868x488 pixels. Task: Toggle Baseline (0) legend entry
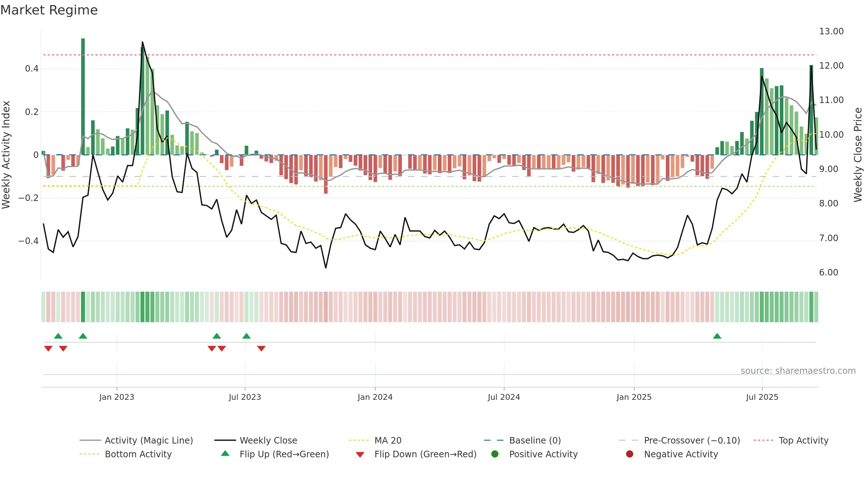click(522, 440)
